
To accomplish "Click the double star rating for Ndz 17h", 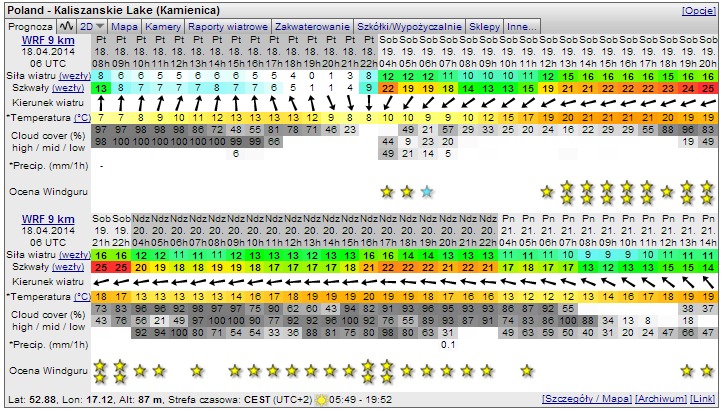I will coord(387,372).
